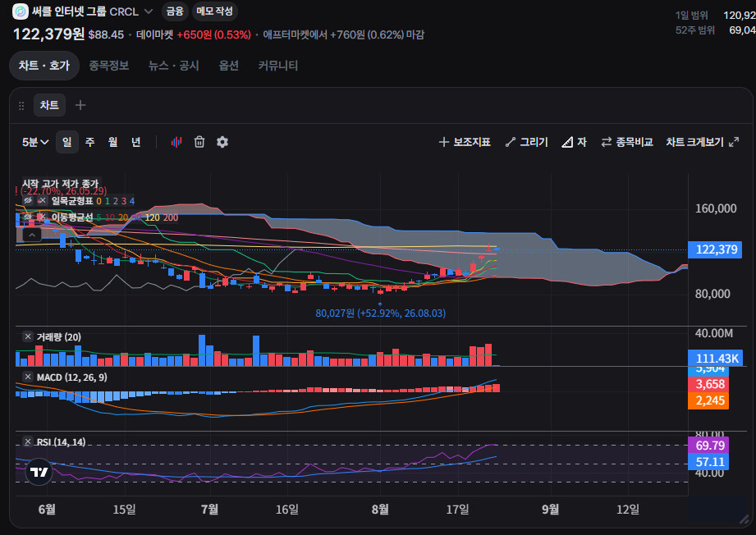Open the 뉴스 · 공시 tab
Screen dimensions: 756x535
pyautogui.click(x=173, y=66)
